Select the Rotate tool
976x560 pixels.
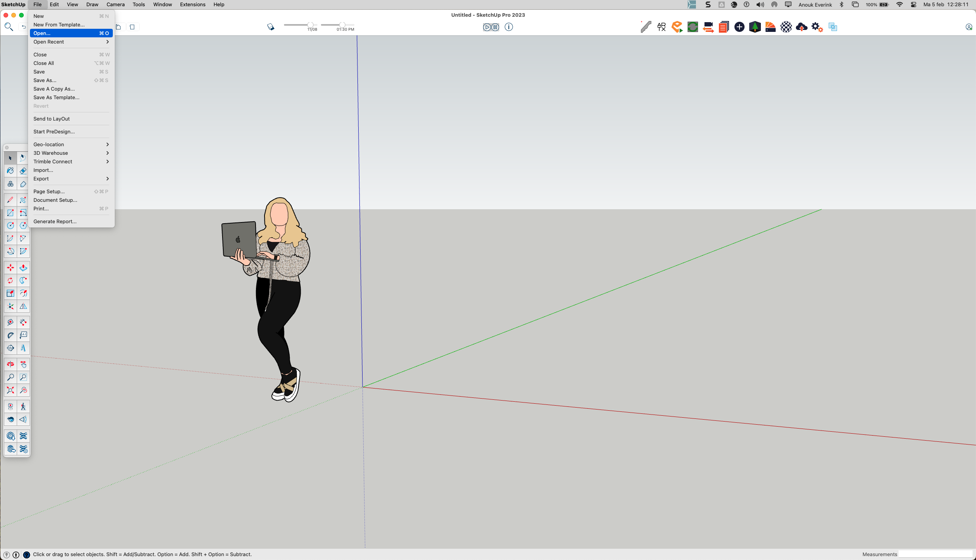pos(11,281)
